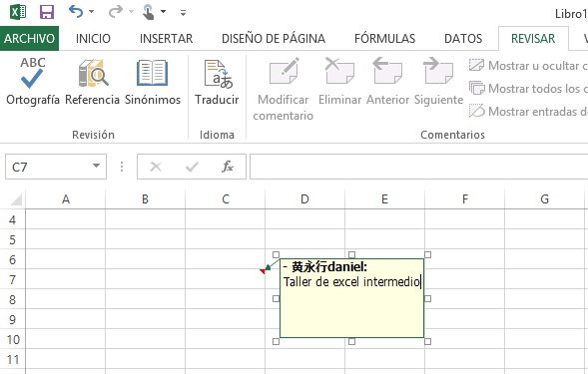Select the REVISAR tab
The image size is (588, 374).
click(x=533, y=38)
